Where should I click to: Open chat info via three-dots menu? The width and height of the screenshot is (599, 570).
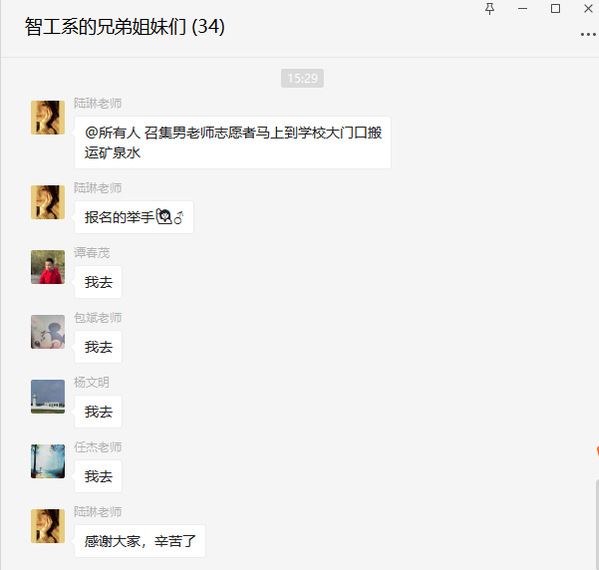pyautogui.click(x=588, y=34)
